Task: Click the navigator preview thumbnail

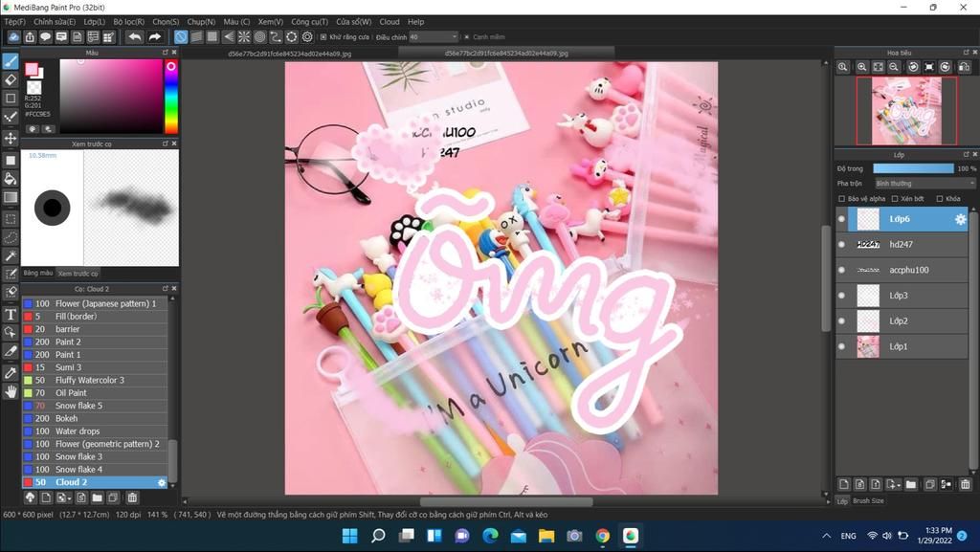Action: (906, 111)
